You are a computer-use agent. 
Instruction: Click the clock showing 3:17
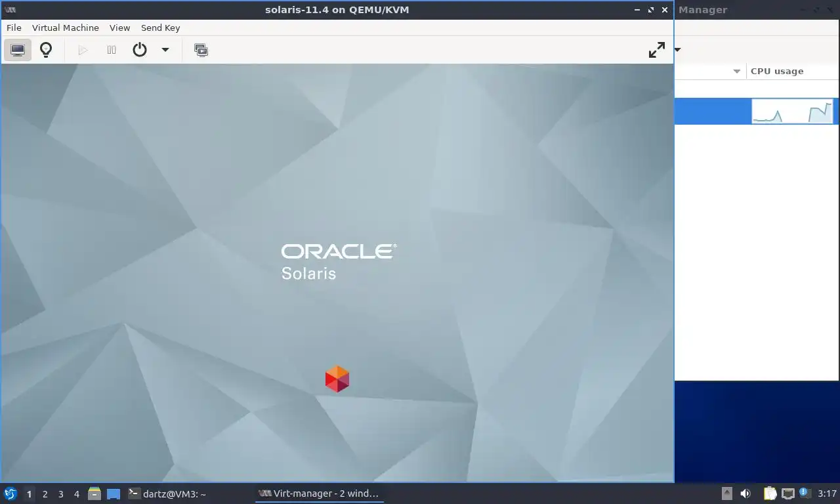pyautogui.click(x=828, y=493)
